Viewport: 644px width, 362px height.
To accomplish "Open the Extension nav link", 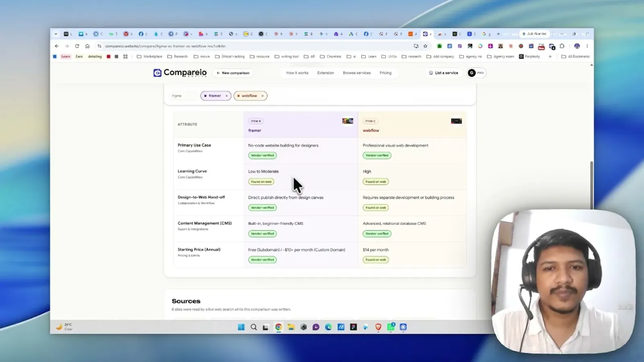I will point(325,73).
